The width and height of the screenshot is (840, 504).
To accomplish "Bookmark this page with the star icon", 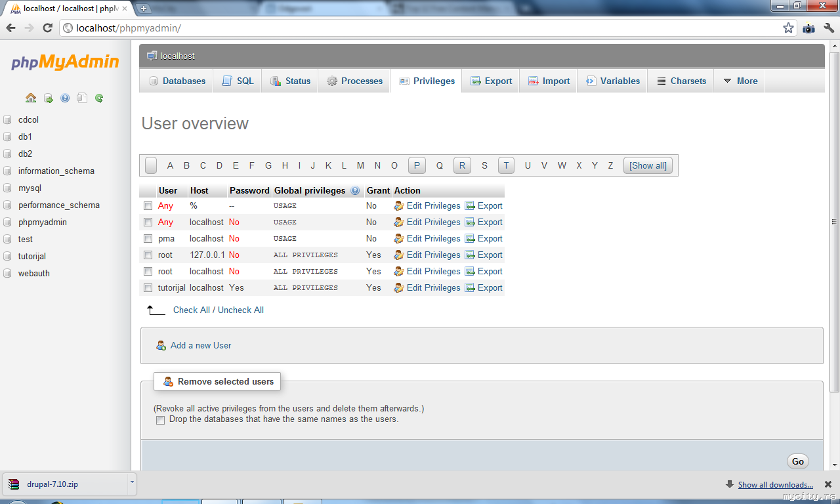I will point(788,28).
